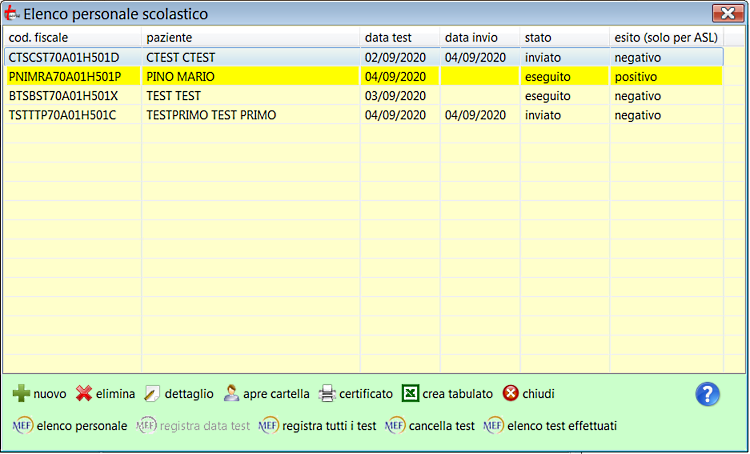Click the apre cartella label

point(276,394)
